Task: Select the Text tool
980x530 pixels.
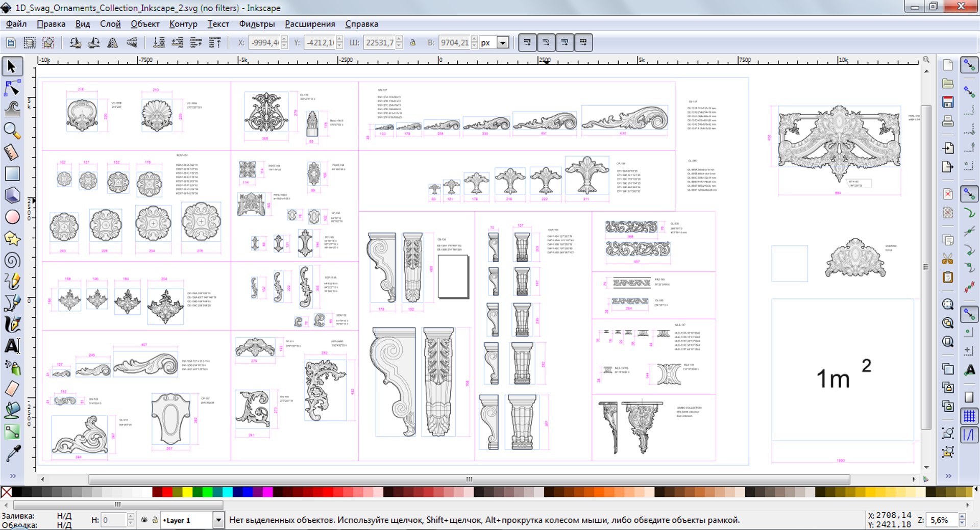Action: click(12, 346)
